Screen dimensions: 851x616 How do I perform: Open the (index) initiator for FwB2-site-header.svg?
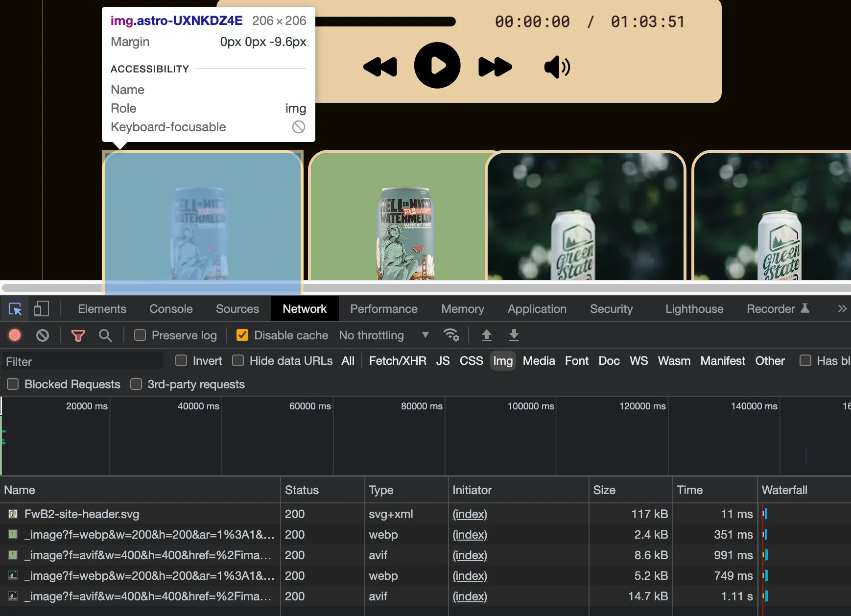(x=469, y=514)
